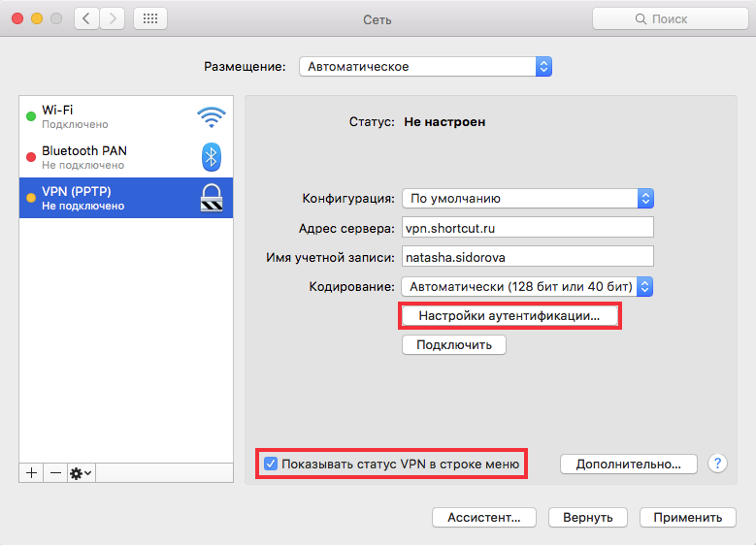The image size is (756, 545).
Task: Go back with the left arrow button
Action: point(86,18)
